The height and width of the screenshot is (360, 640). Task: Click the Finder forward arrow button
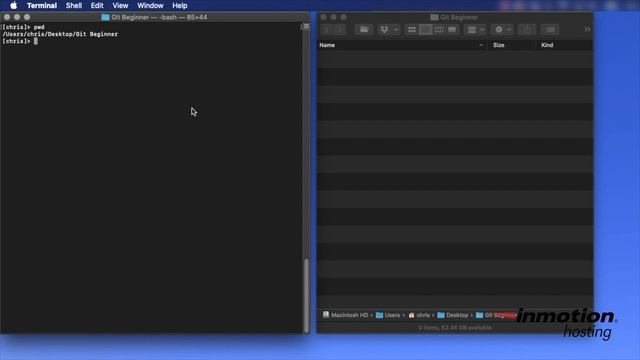pyautogui.click(x=340, y=29)
